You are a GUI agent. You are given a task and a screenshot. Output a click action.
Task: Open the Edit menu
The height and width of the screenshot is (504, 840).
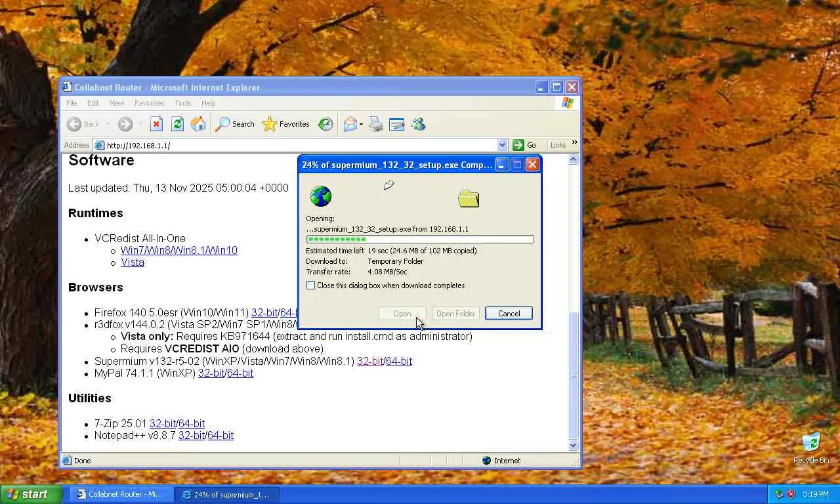[x=93, y=103]
